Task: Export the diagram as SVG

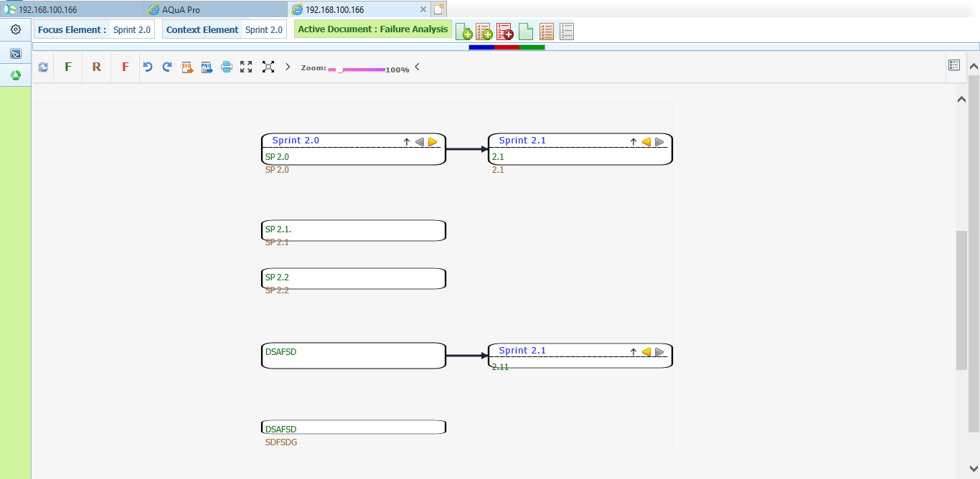Action: pyautogui.click(x=187, y=67)
